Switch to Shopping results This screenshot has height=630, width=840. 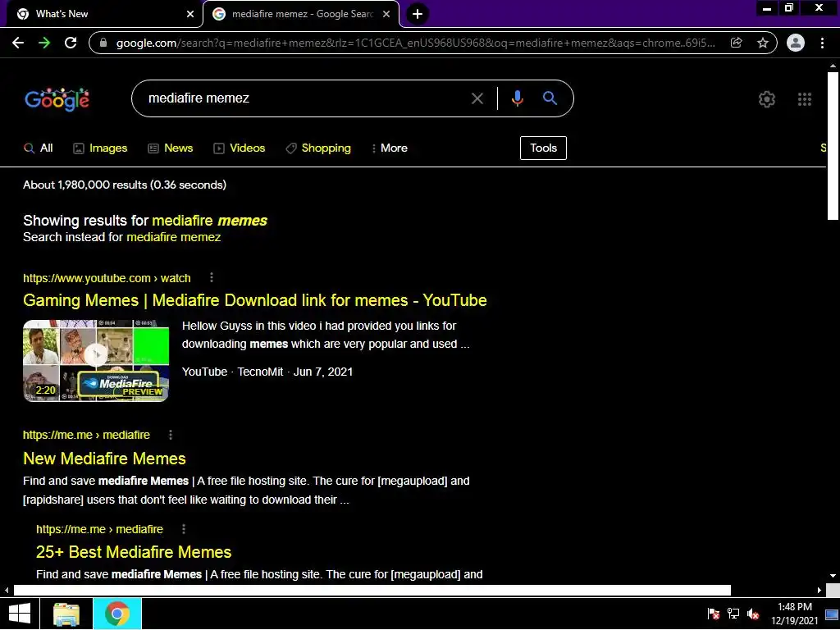pos(318,148)
